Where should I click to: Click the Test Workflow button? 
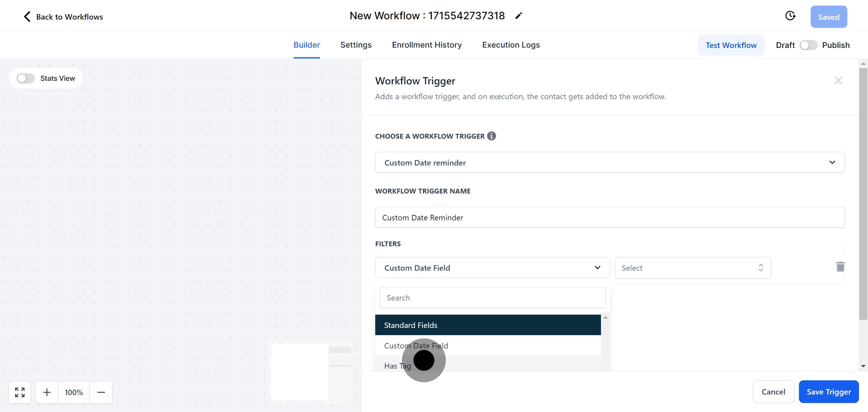point(731,45)
